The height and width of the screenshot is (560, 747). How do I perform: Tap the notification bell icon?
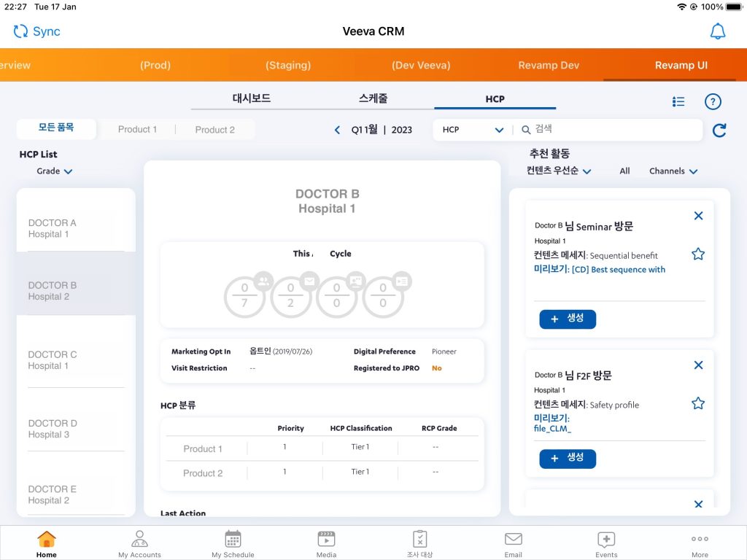coord(718,31)
